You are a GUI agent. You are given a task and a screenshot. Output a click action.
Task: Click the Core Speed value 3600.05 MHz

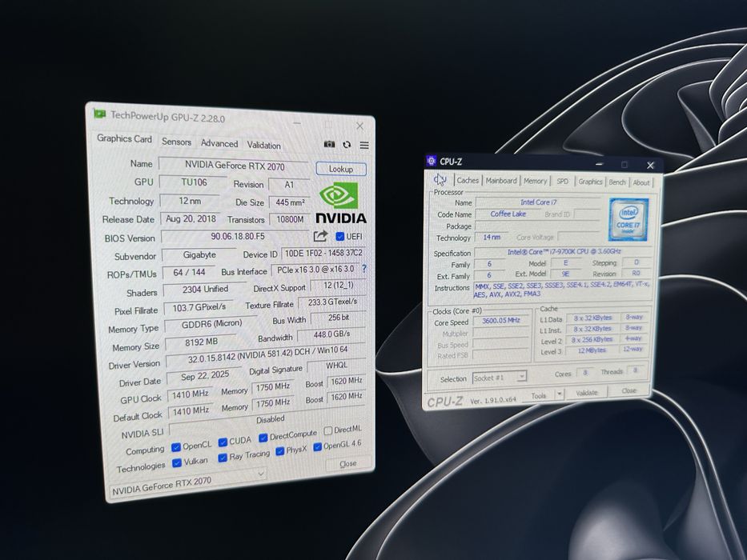click(x=501, y=321)
